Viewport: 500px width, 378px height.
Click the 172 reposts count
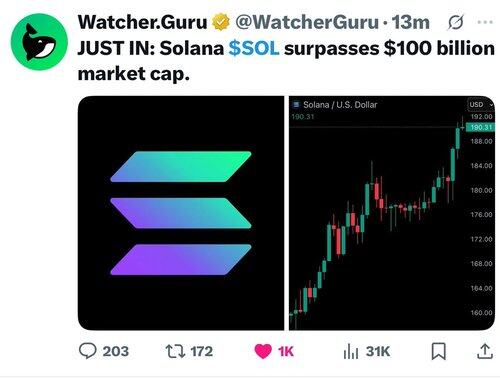pyautogui.click(x=201, y=351)
